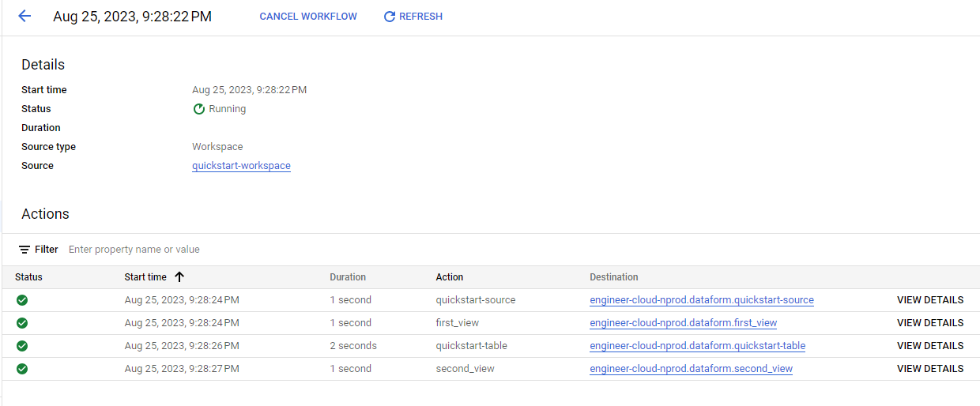Open the engineer-cloud-nprod.dataform.second_view destination
Viewport: 980px width, 406px height.
point(692,369)
